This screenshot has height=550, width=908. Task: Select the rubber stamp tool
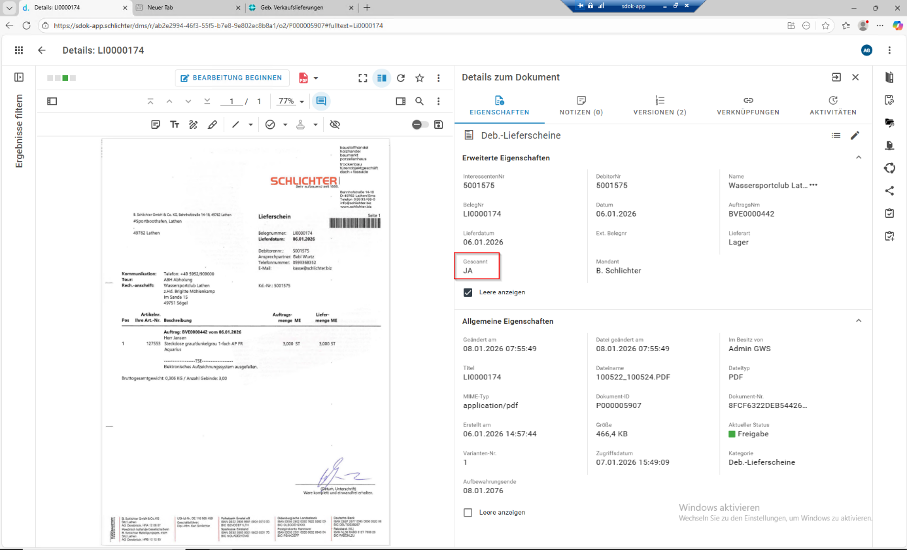pos(300,124)
